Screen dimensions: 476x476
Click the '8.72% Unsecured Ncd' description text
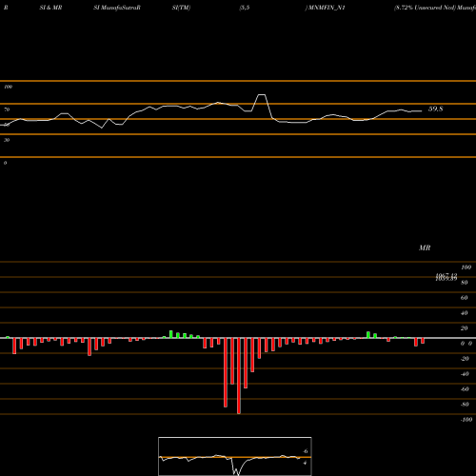coord(425,8)
